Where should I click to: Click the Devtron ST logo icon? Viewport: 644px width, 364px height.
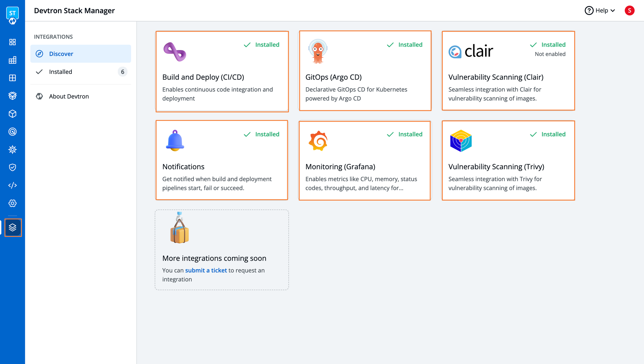[x=13, y=16]
